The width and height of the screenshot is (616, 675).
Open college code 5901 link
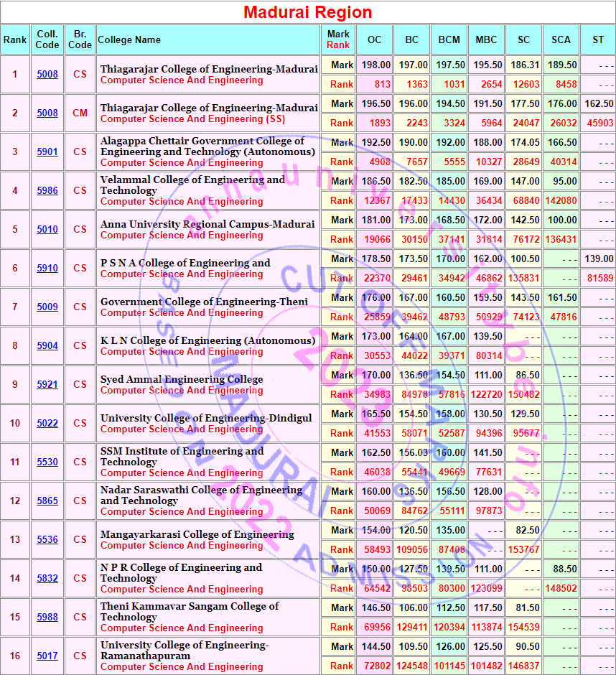[x=47, y=152]
